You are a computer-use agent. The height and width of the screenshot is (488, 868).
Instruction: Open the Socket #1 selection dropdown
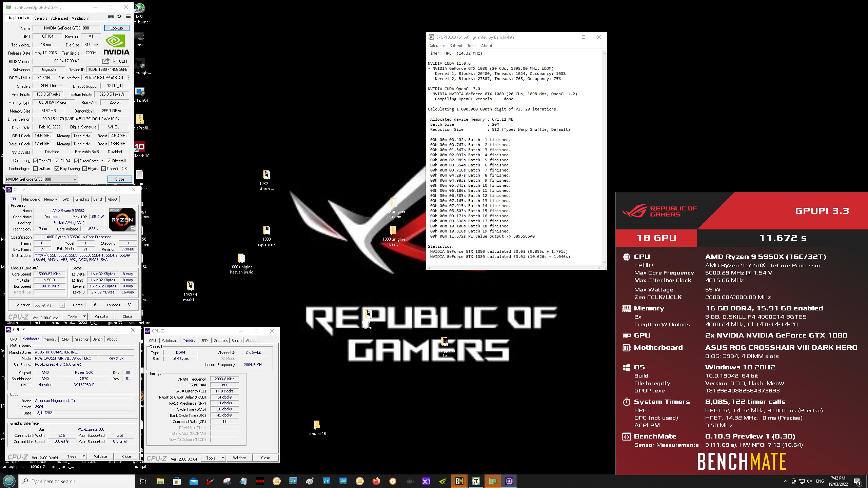tap(49, 305)
